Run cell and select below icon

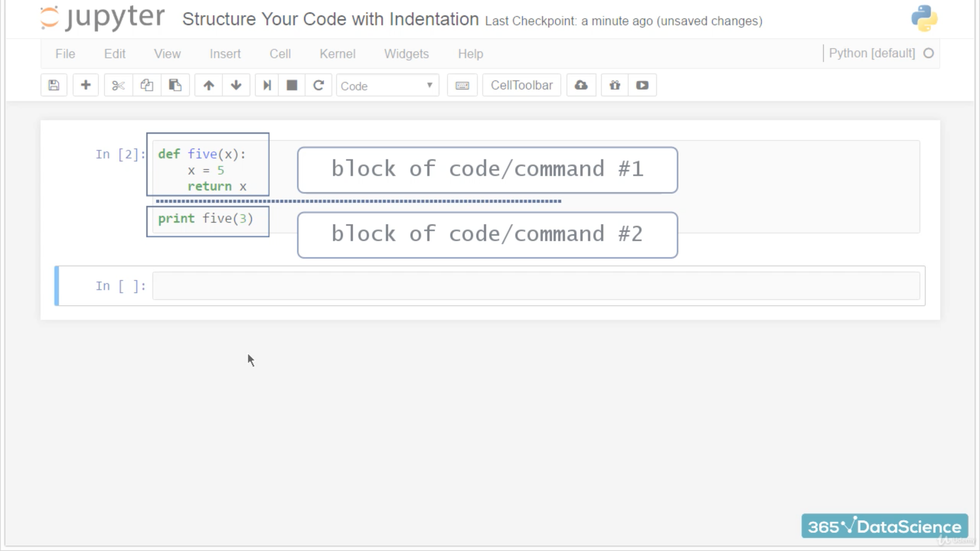(x=266, y=85)
